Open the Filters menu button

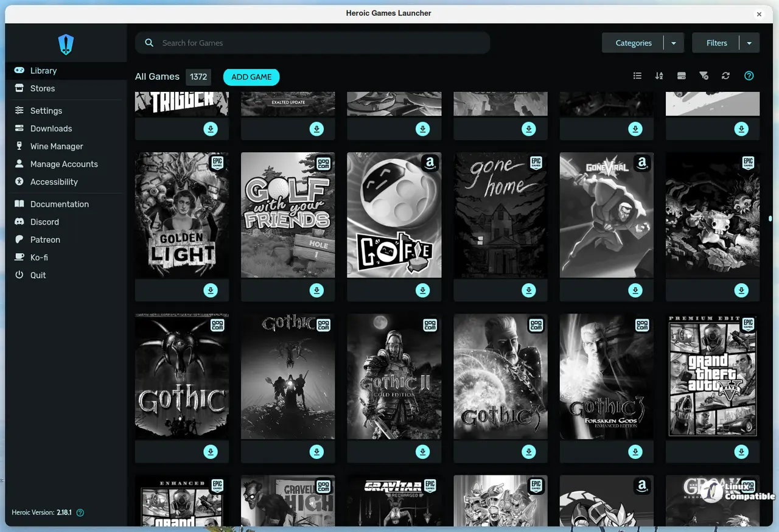[716, 43]
